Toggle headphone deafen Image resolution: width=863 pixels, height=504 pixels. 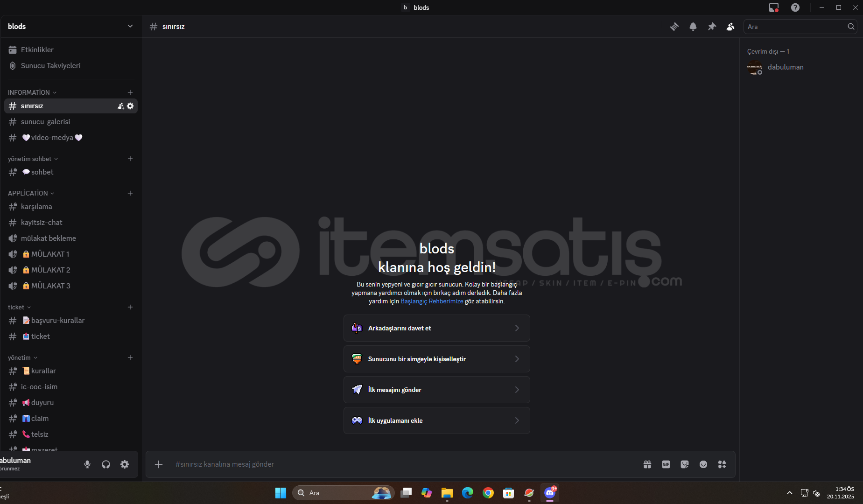[106, 464]
